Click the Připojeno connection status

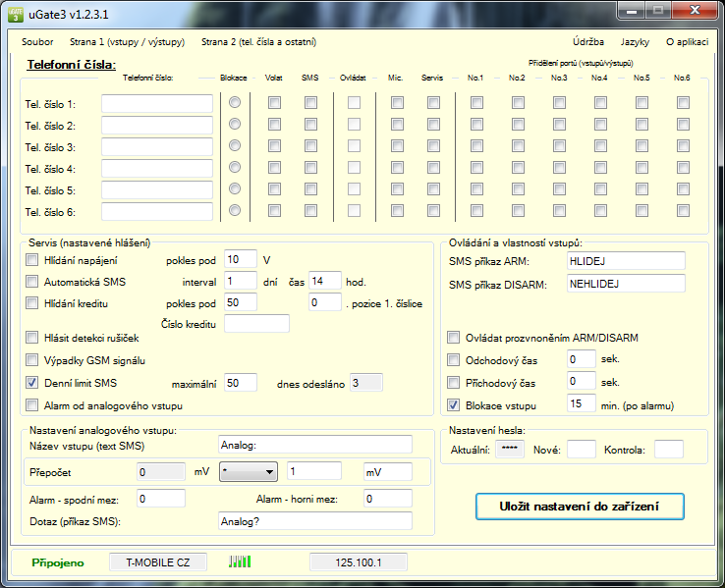pyautogui.click(x=58, y=562)
